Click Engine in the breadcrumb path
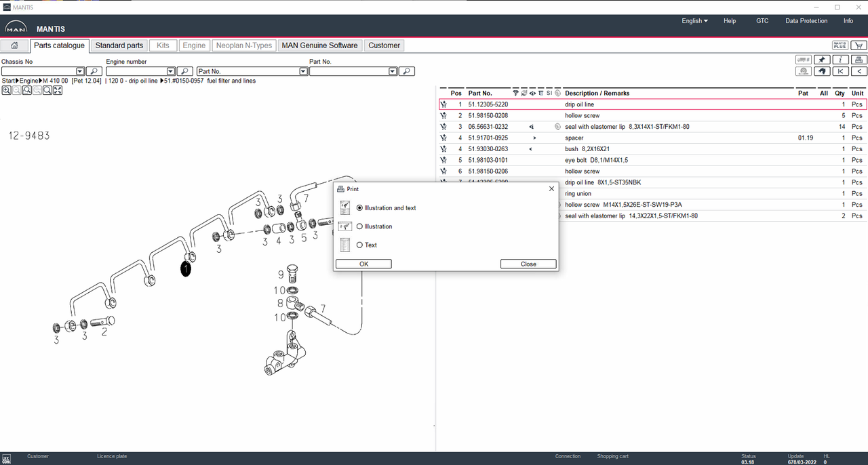The width and height of the screenshot is (868, 465). click(x=28, y=81)
